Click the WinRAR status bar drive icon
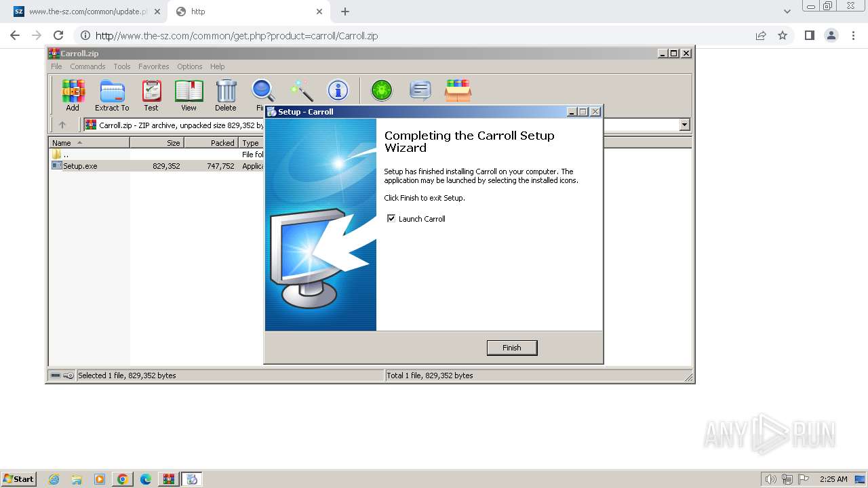Image resolution: width=868 pixels, height=488 pixels. pyautogui.click(x=56, y=375)
